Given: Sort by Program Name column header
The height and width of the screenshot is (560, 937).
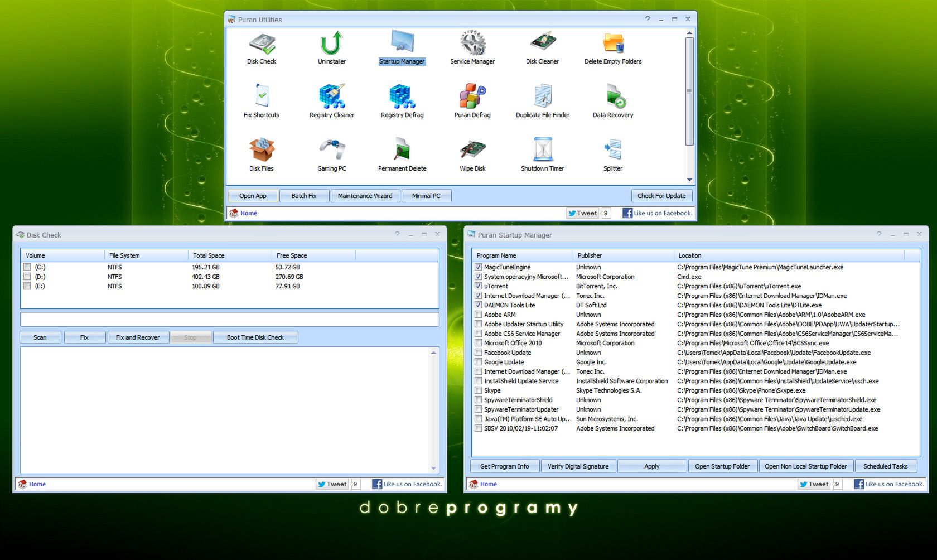Looking at the screenshot, I should coord(523,255).
